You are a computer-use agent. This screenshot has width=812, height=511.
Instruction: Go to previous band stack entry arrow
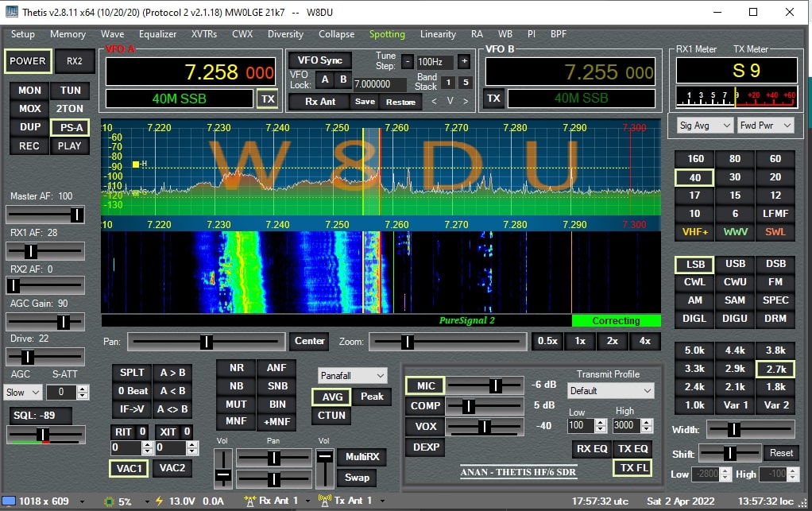point(434,102)
